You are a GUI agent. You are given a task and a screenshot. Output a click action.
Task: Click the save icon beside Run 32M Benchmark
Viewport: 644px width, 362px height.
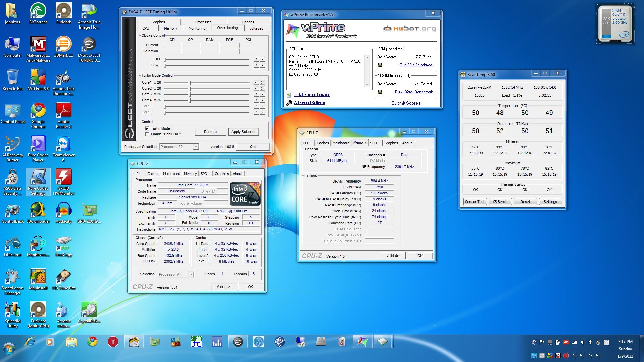tap(380, 65)
